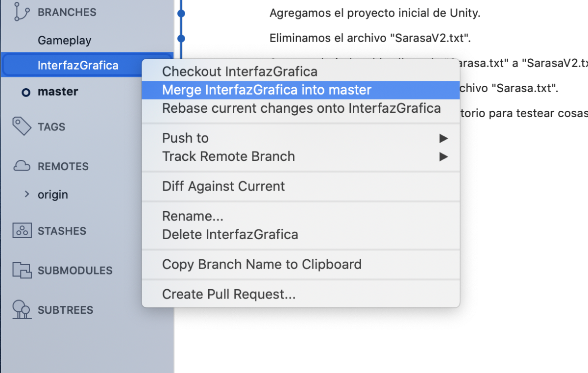The image size is (588, 373).
Task: Select the master branch
Action: [58, 91]
